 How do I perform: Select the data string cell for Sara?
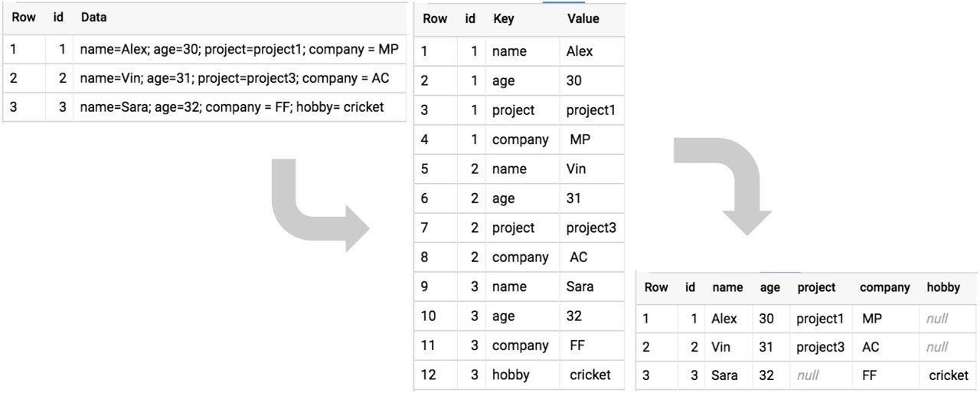240,107
